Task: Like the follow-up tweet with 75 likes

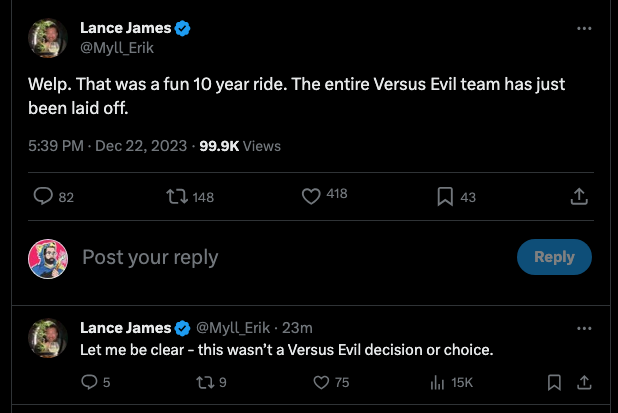Action: pyautogui.click(x=321, y=382)
